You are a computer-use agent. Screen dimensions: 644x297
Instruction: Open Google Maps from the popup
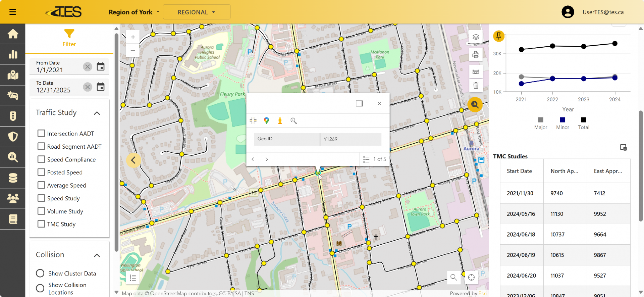[266, 121]
